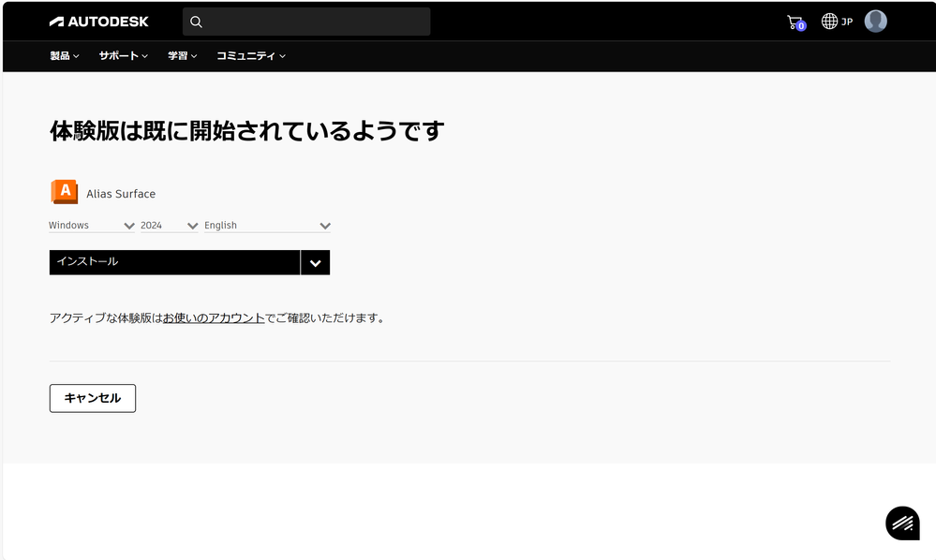Expand the install options arrow
The height and width of the screenshot is (560, 936).
[x=315, y=262]
